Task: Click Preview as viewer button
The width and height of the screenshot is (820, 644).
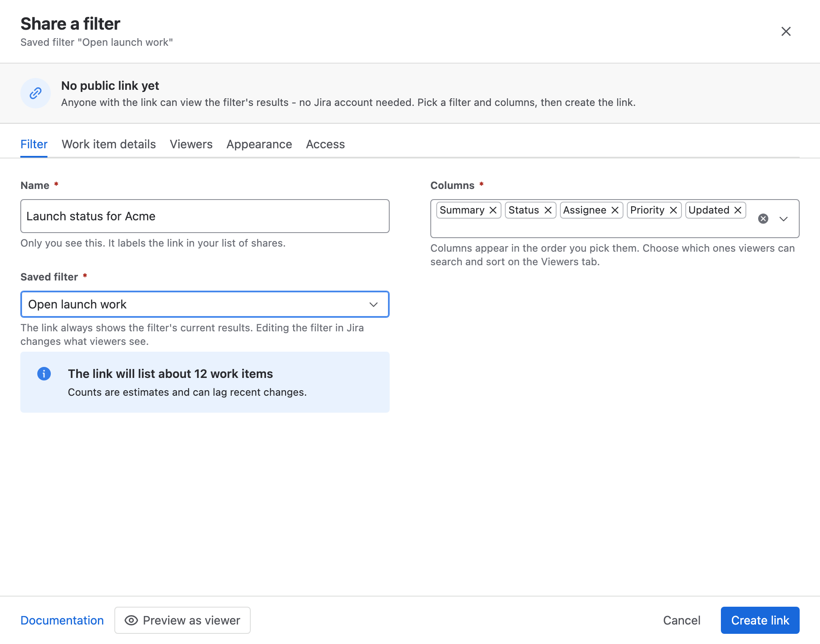Action: click(183, 620)
